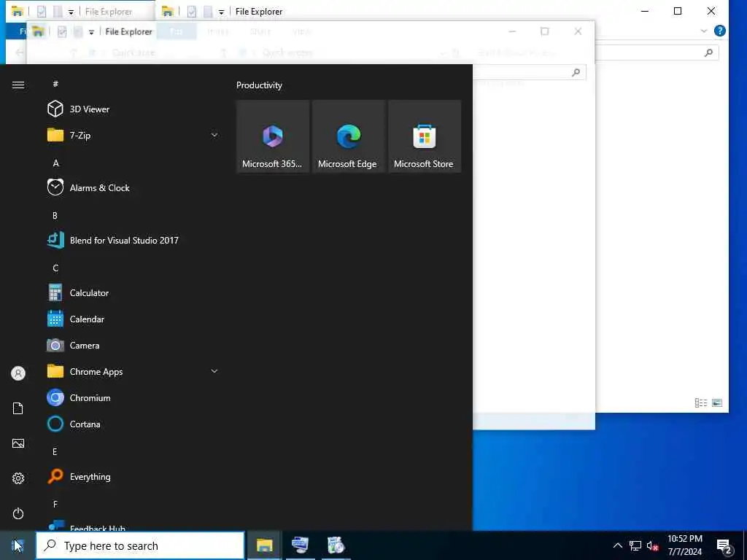This screenshot has width=747, height=560.
Task: Launch Chromium browser from list
Action: (134, 397)
